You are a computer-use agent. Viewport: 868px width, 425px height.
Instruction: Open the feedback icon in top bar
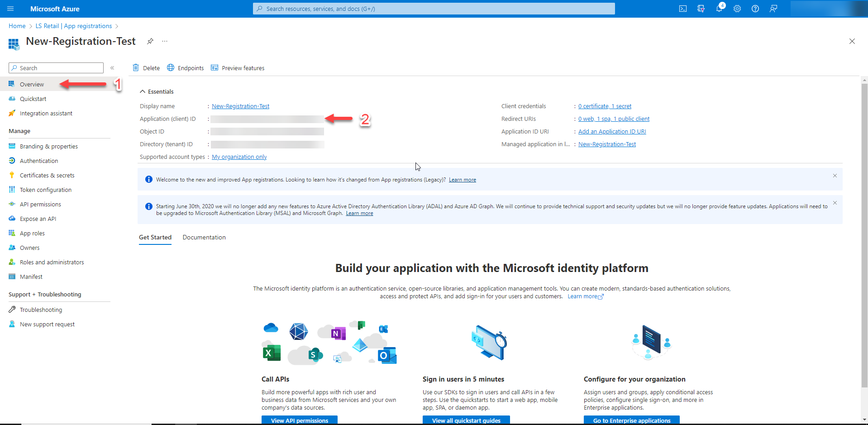[x=773, y=9]
